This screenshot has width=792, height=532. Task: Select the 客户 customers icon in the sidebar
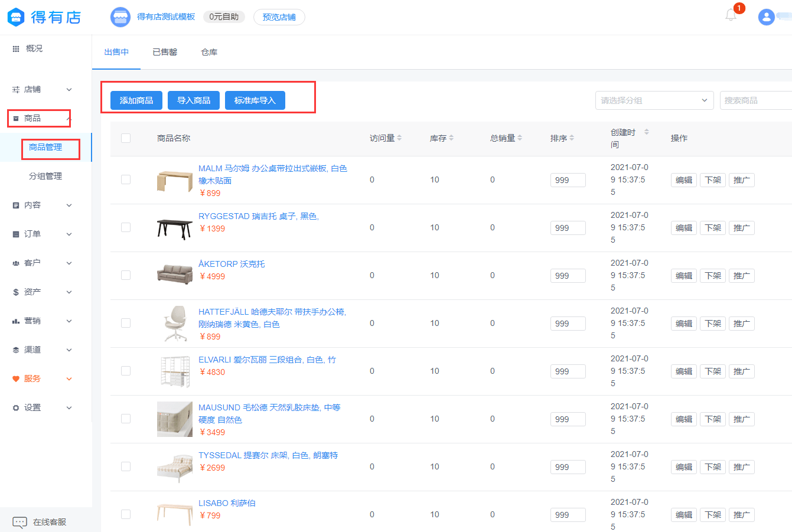tap(16, 263)
